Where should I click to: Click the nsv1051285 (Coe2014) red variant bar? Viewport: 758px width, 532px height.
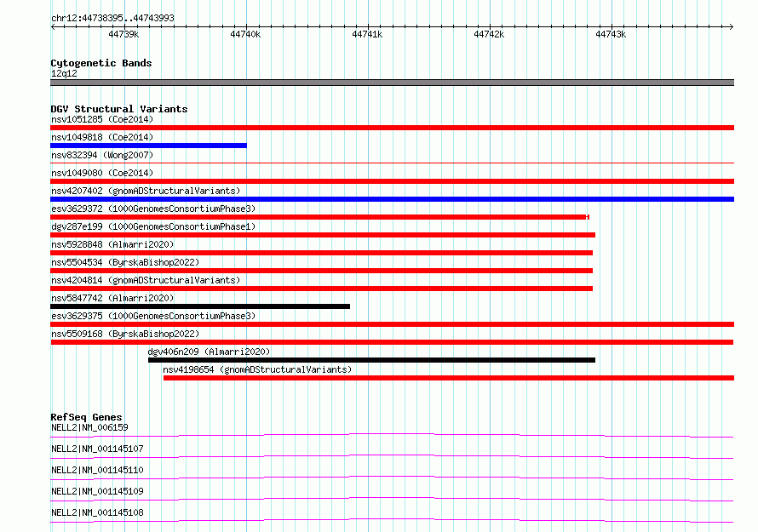point(392,128)
